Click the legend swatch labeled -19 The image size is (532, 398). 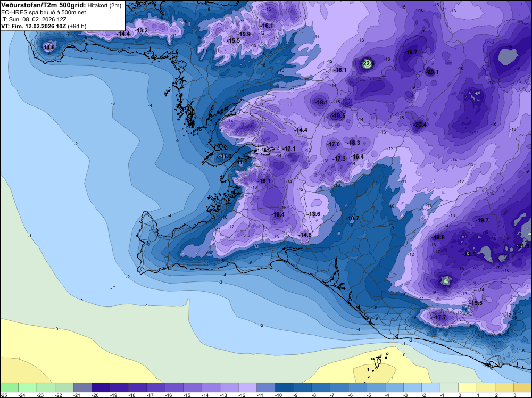click(119, 387)
